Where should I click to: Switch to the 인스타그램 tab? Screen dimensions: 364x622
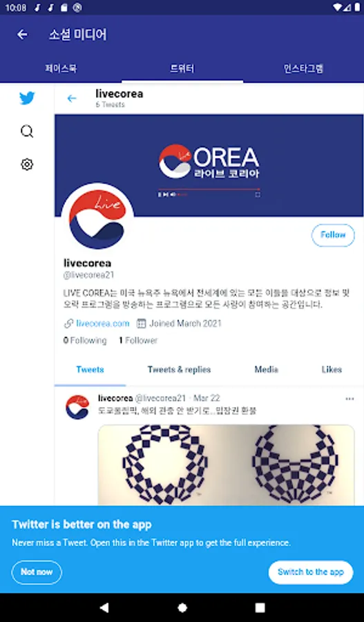click(303, 68)
